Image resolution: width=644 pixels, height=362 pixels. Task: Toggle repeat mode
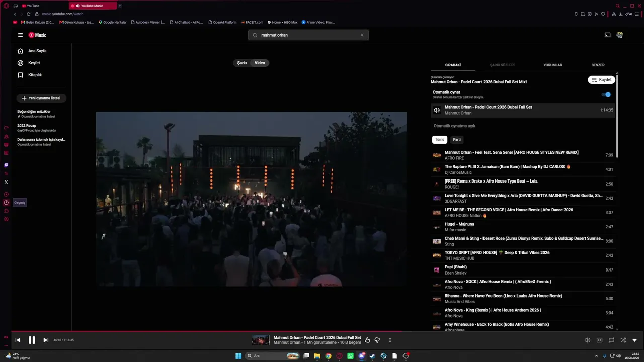click(x=611, y=340)
